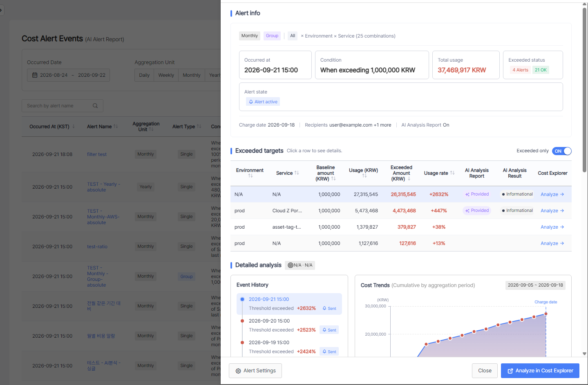This screenshot has width=588, height=385.
Task: Open the prod Cloud Z Por... target row
Action: (401, 211)
